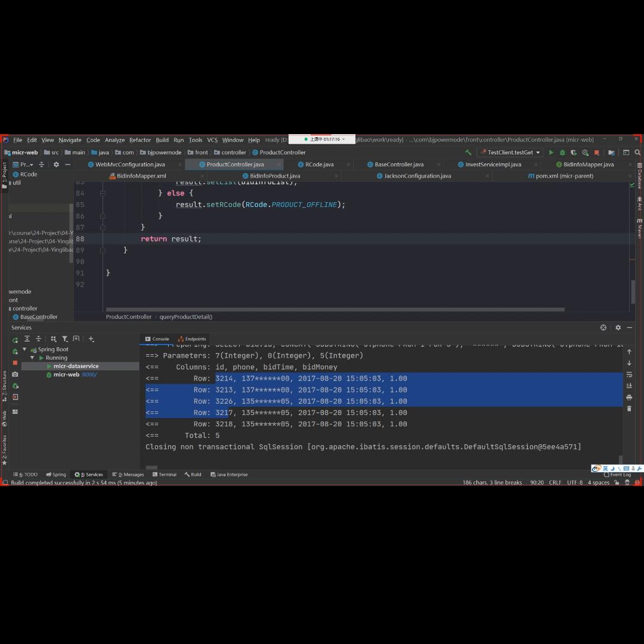Open the Terminal tool window button
644x644 pixels.
[x=165, y=475]
